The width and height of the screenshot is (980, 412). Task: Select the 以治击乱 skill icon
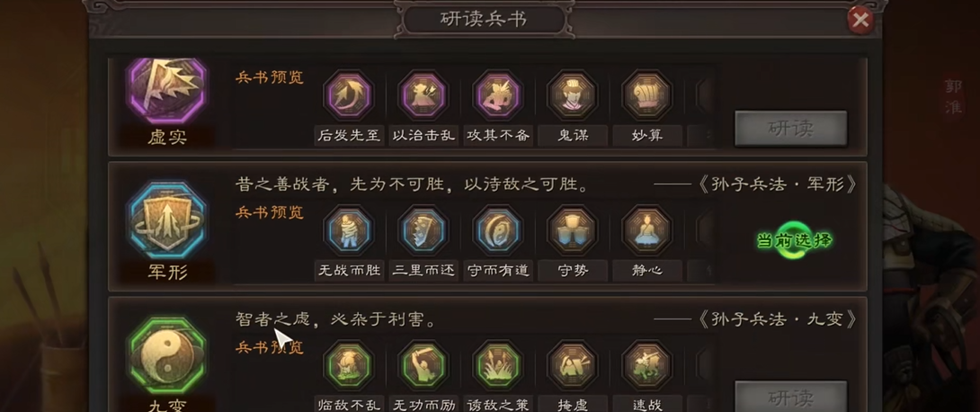pos(423,95)
